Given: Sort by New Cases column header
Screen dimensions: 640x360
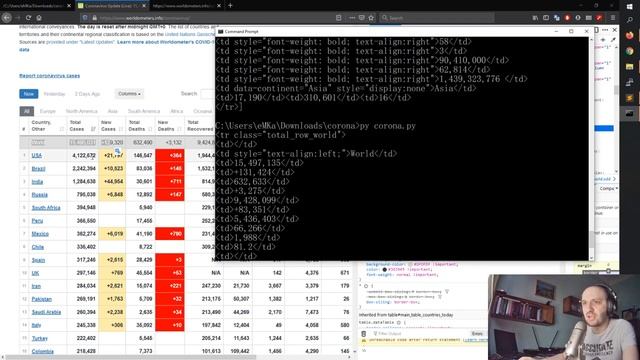Looking at the screenshot, I should click(111, 126).
